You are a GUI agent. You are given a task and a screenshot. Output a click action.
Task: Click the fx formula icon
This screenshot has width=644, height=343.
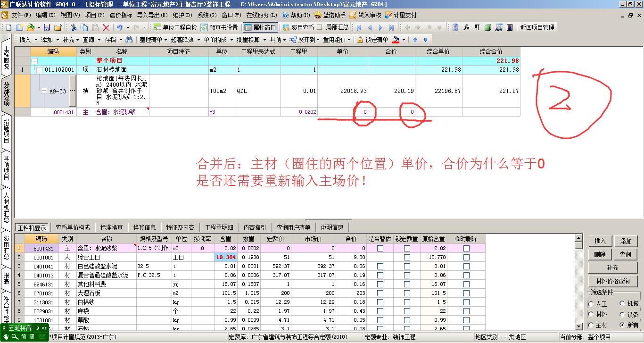pos(466,28)
